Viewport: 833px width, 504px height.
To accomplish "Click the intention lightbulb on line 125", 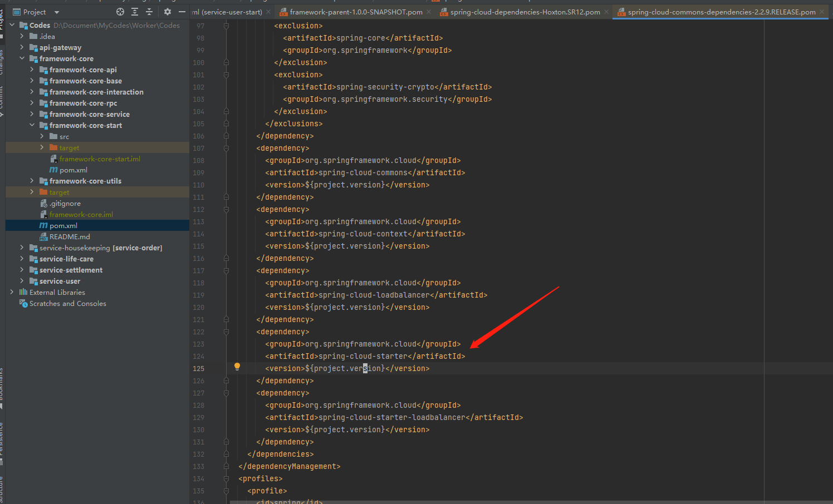I will point(237,367).
